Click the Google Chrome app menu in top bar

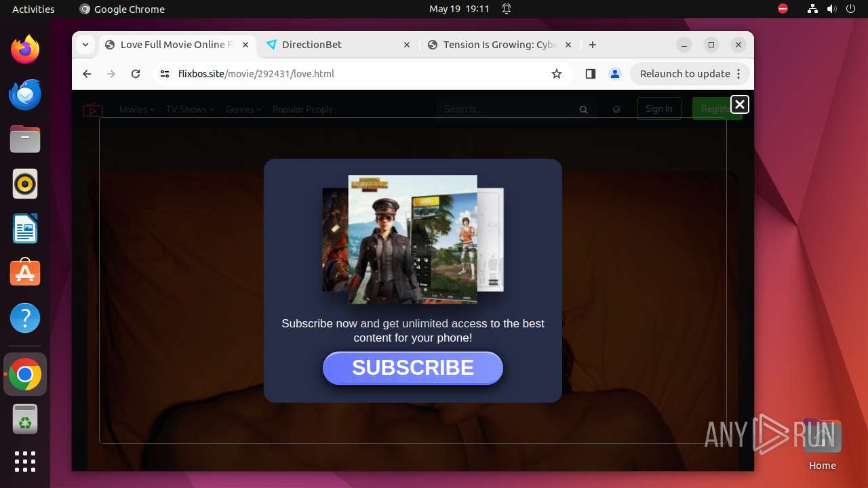click(122, 9)
